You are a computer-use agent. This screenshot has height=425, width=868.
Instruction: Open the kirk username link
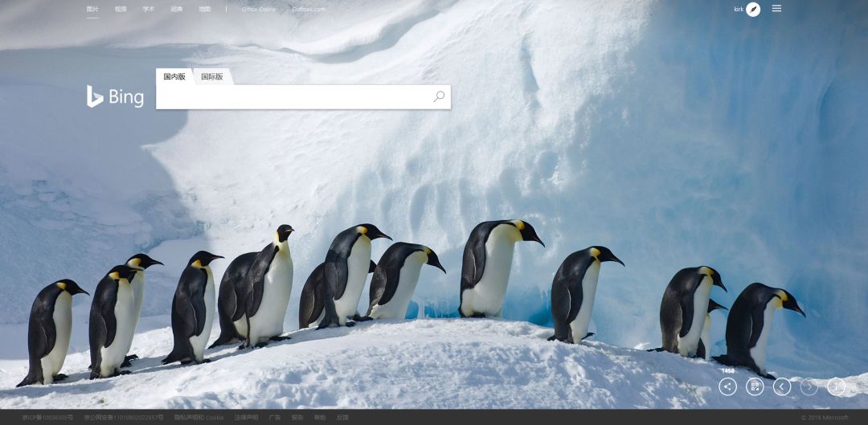(x=739, y=10)
